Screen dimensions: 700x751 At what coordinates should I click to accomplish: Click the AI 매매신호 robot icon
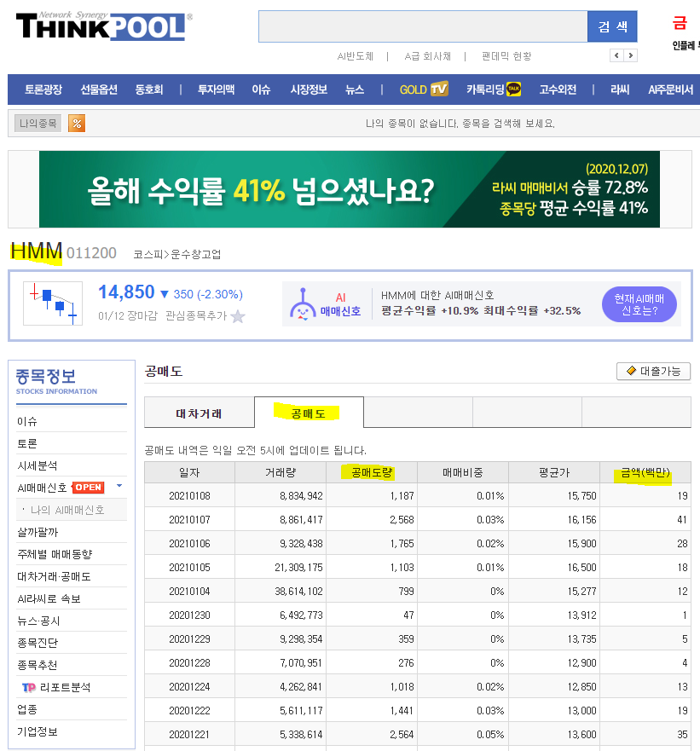click(303, 304)
